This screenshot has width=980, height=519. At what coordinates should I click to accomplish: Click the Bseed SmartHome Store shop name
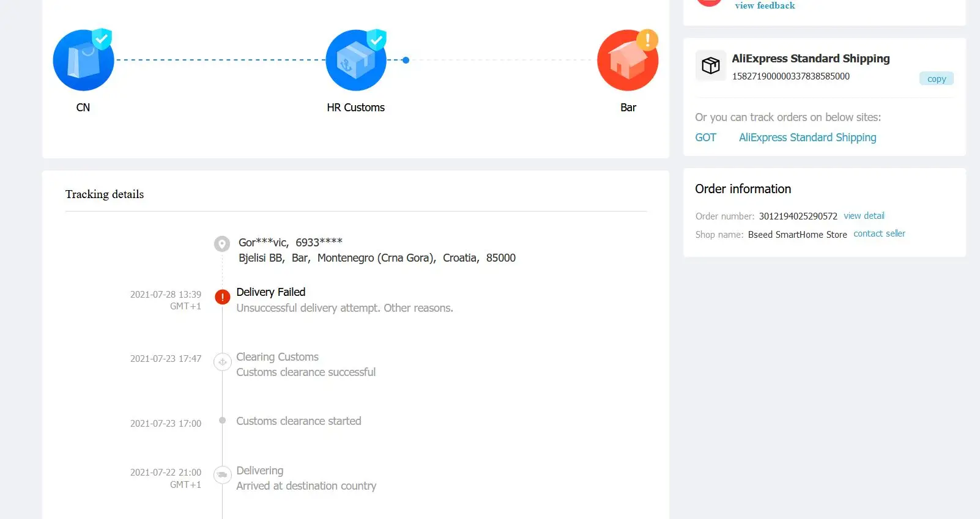tap(798, 235)
